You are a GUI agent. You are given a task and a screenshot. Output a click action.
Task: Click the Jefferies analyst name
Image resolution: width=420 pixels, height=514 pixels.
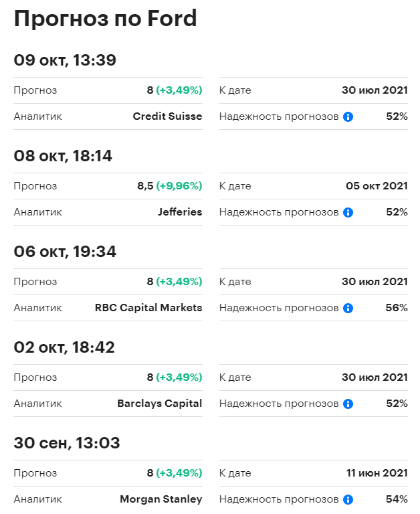tap(180, 212)
